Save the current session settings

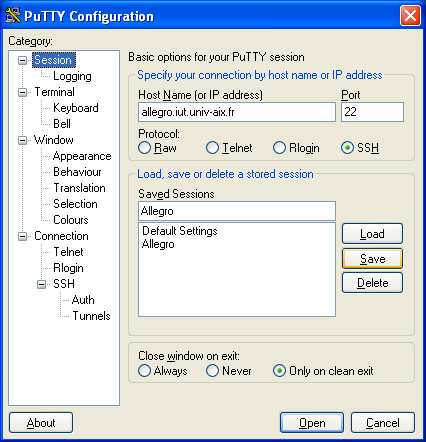372,259
